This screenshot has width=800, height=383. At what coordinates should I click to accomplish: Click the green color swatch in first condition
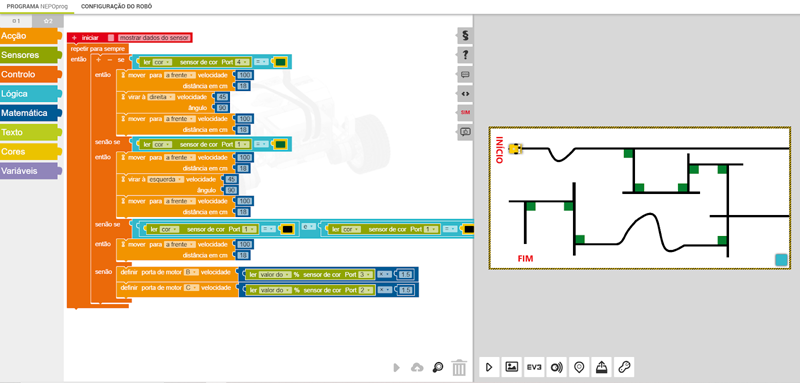(281, 62)
